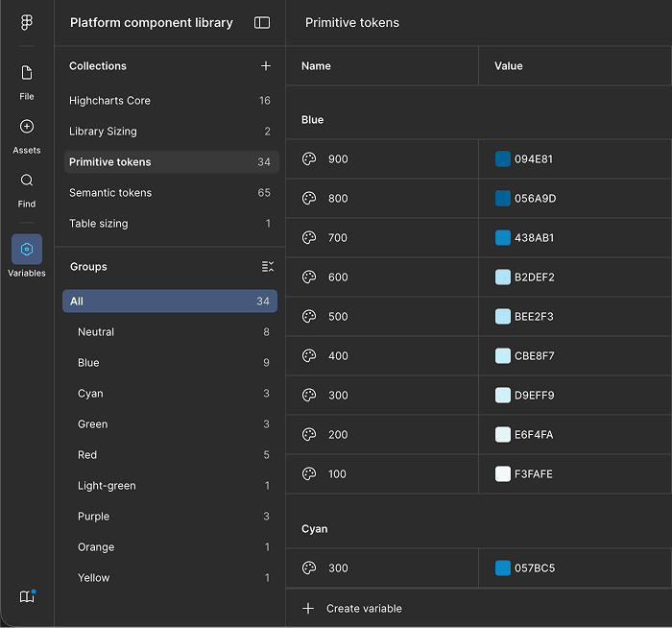Select the Semantic tokens collection
The image size is (672, 628).
tap(110, 193)
